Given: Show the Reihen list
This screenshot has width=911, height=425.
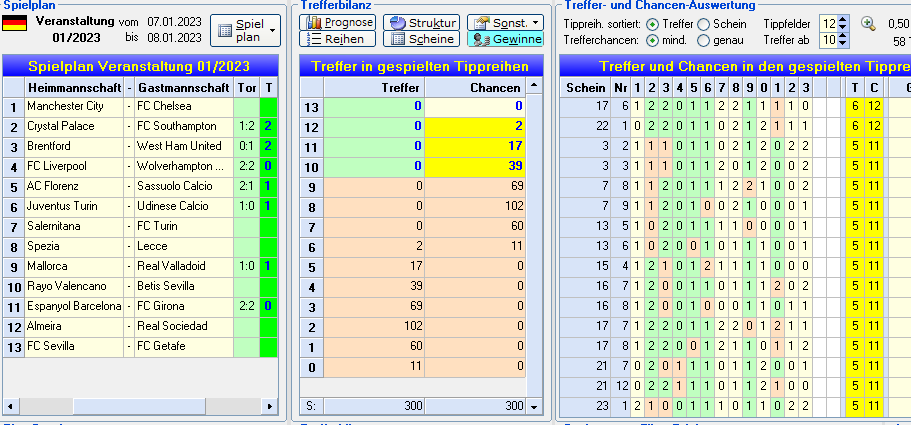Looking at the screenshot, I should point(337,39).
